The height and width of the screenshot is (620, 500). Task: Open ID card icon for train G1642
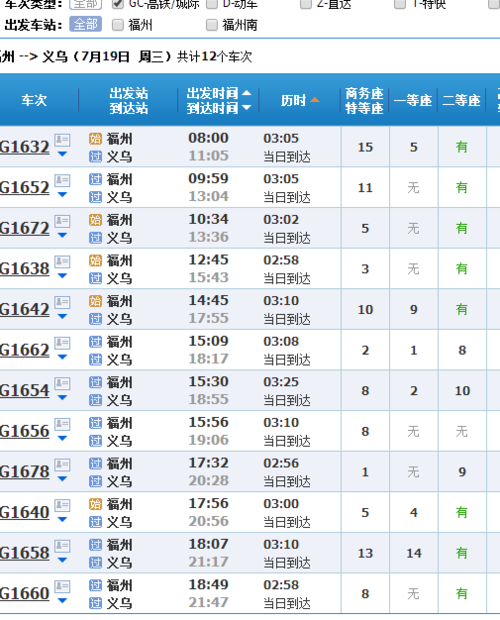pos(62,302)
